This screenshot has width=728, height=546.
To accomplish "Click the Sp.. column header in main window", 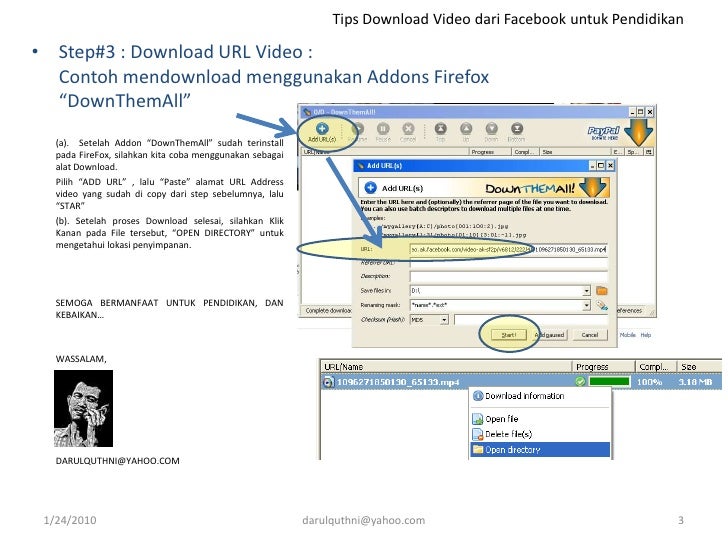I will (634, 152).
